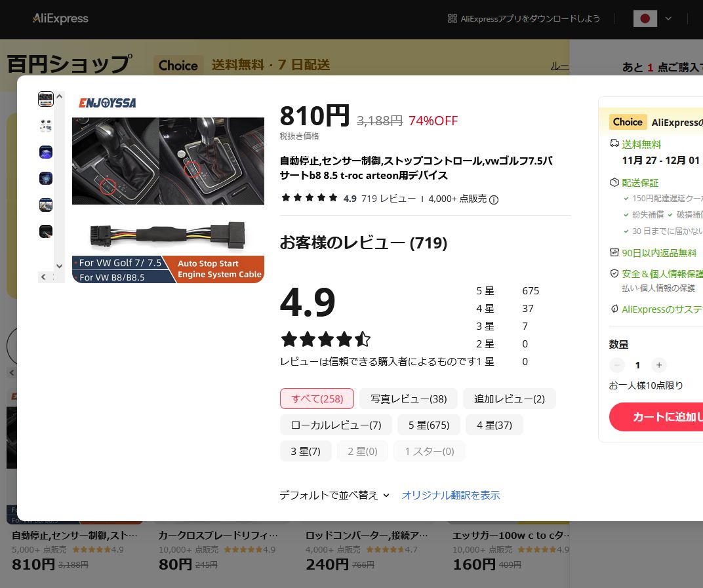Click the shield icon beside 安全＆個人情報保護
This screenshot has width=703, height=588.
(614, 273)
